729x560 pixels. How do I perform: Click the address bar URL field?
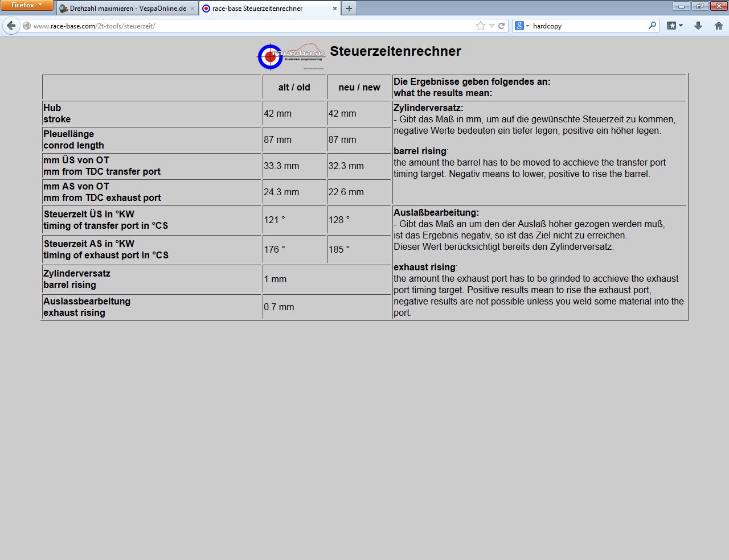(251, 26)
